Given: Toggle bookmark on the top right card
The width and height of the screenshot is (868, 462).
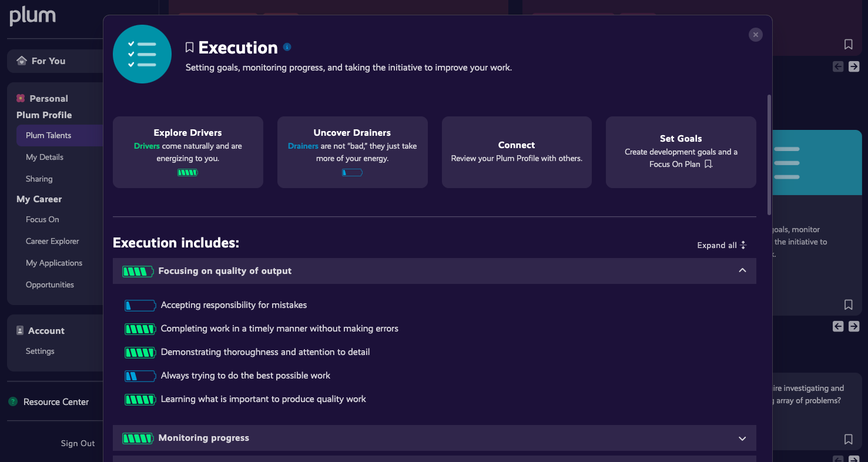Looking at the screenshot, I should 848,44.
